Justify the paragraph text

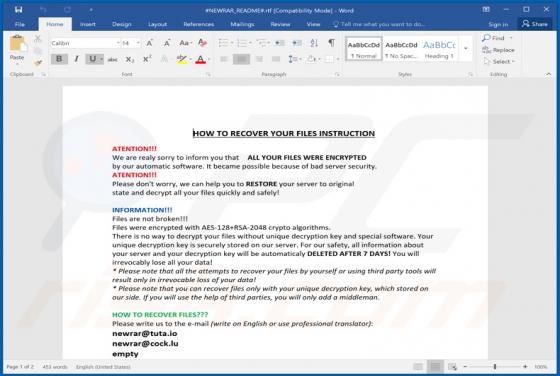click(x=276, y=59)
